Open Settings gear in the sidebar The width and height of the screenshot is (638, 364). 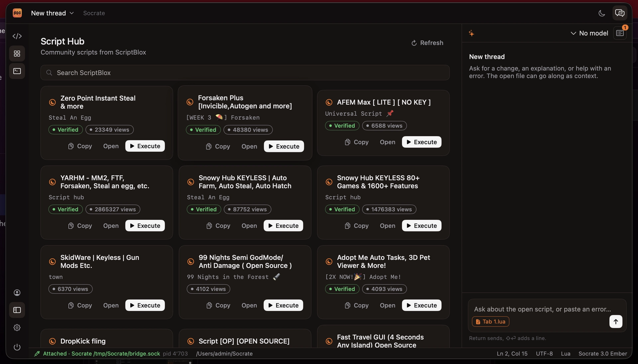pyautogui.click(x=17, y=328)
